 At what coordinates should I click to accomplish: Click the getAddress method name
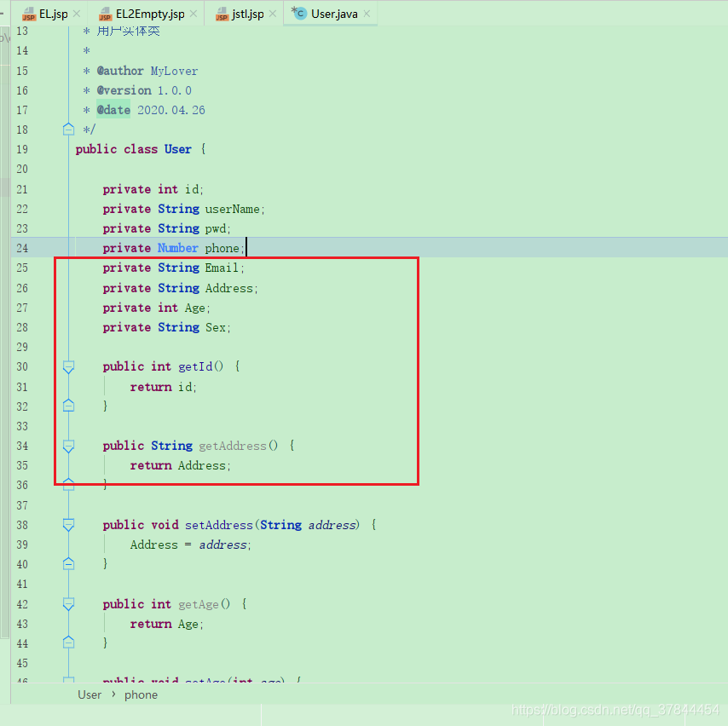(233, 446)
